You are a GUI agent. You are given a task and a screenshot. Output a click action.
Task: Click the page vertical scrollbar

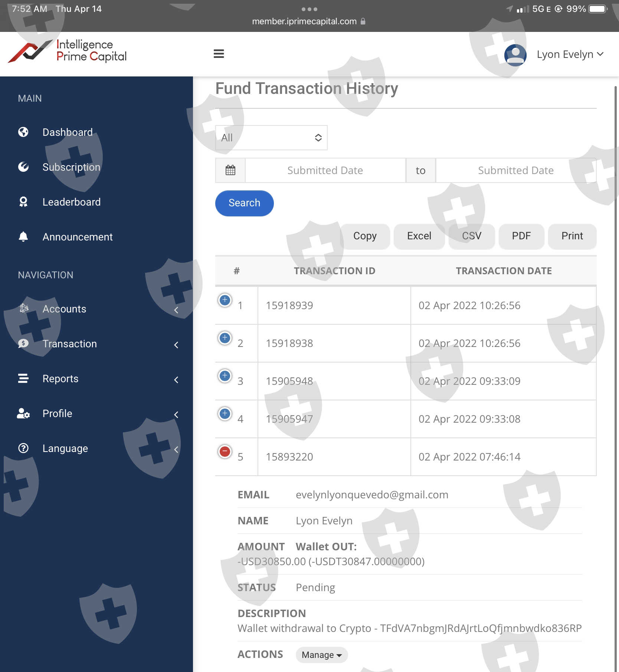[615, 378]
